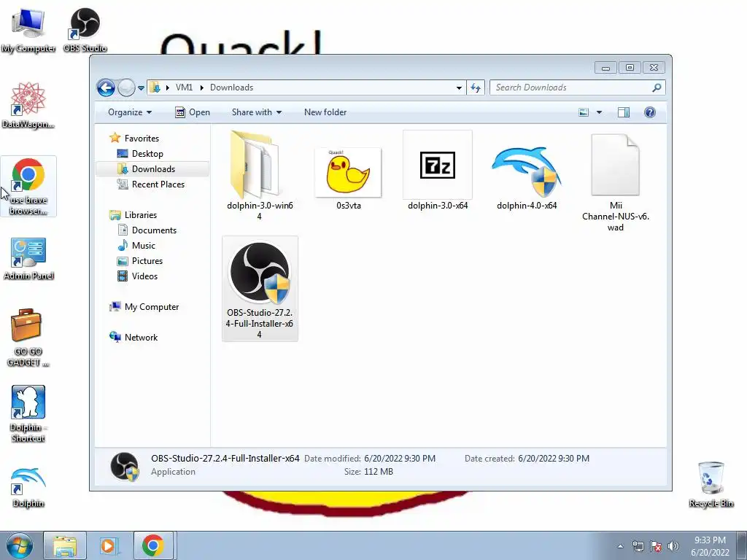Select the 0s3vta duck image thumbnail
Screen dimensions: 747x560
click(348, 172)
